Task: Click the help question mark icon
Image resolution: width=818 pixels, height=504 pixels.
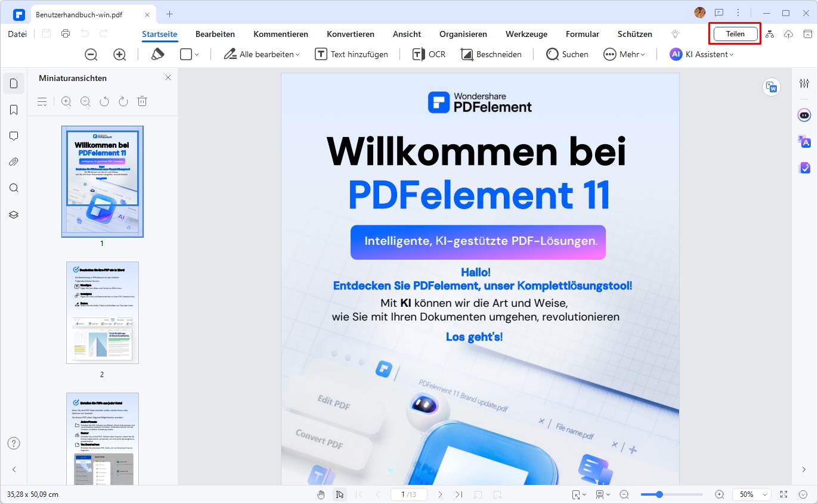Action: click(x=14, y=443)
